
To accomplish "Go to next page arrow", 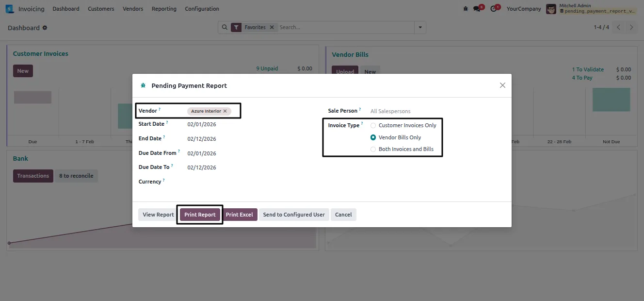I will [x=631, y=28].
